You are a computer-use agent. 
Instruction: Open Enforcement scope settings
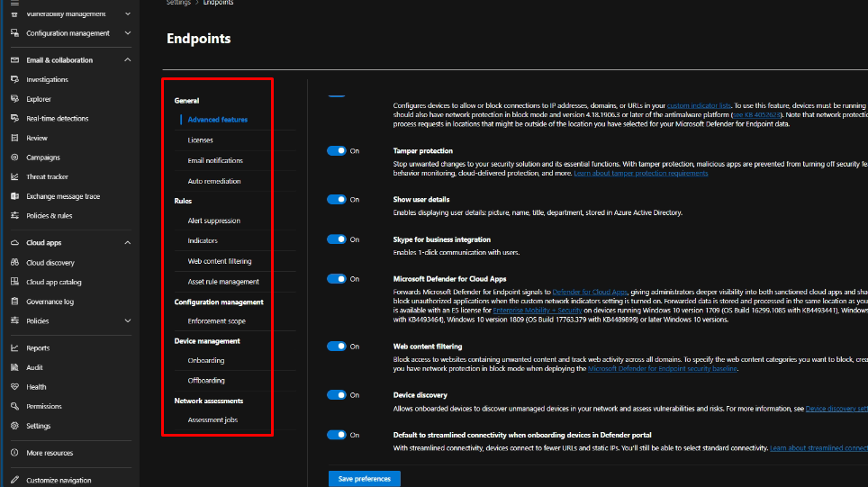[216, 321]
